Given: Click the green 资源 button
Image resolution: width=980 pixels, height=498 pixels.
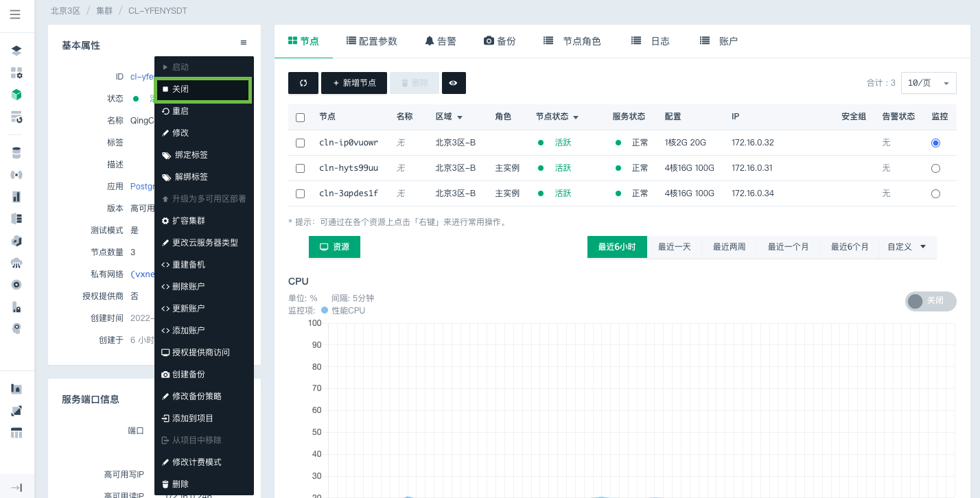Looking at the screenshot, I should 334,247.
